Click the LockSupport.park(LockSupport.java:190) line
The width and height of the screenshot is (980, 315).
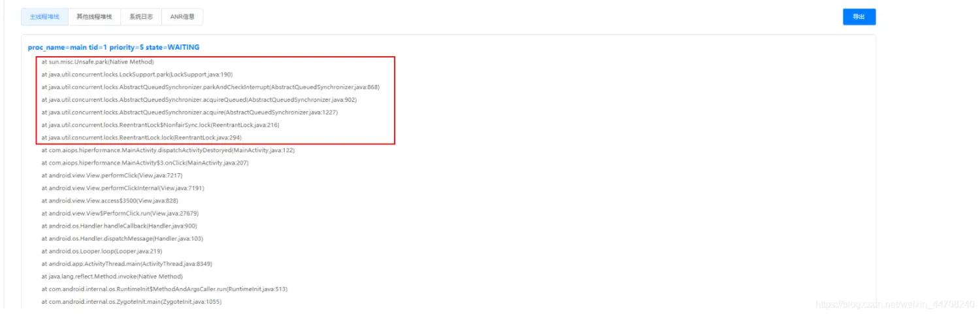click(137, 75)
